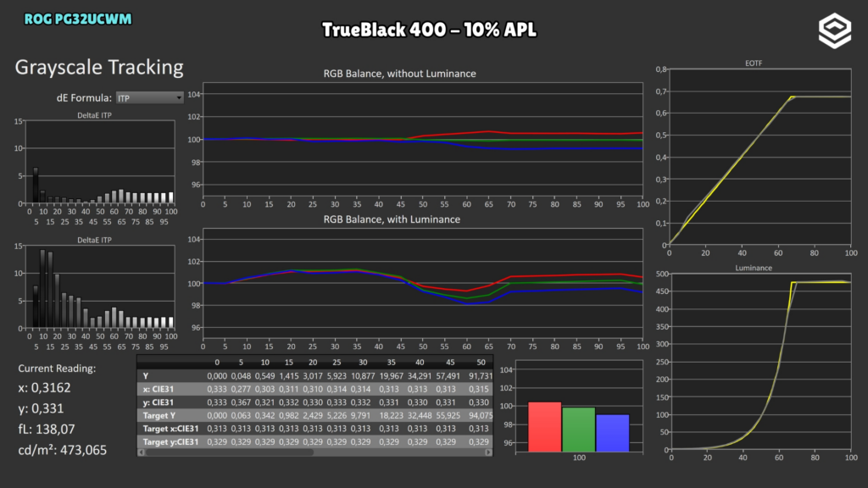Click the Y value '91,731' cell

pyautogui.click(x=481, y=375)
